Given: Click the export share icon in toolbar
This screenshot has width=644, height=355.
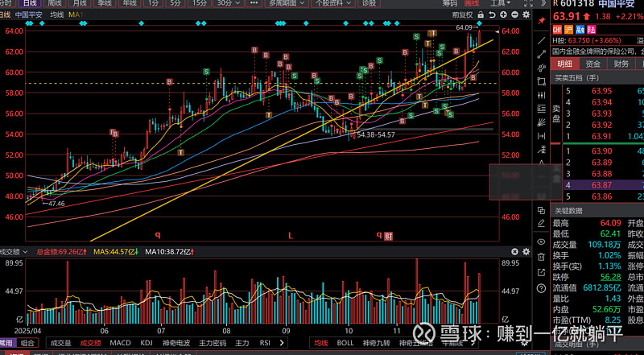Looking at the screenshot, I should [x=541, y=272].
